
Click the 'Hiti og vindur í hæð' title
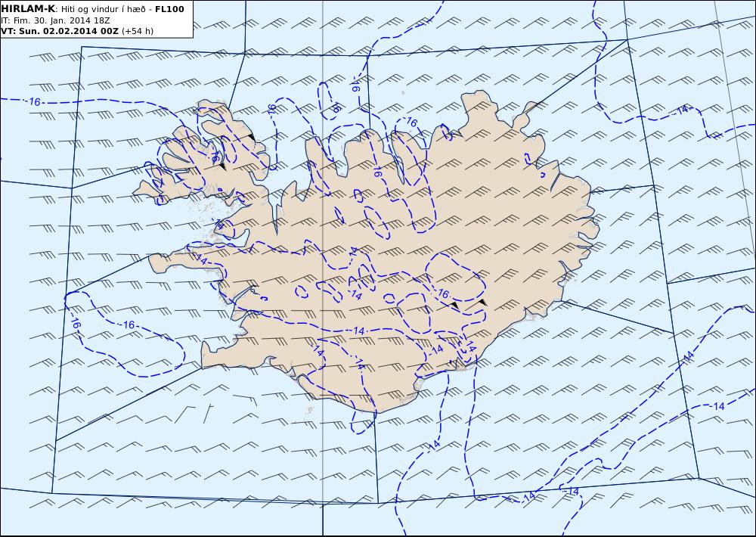point(103,10)
